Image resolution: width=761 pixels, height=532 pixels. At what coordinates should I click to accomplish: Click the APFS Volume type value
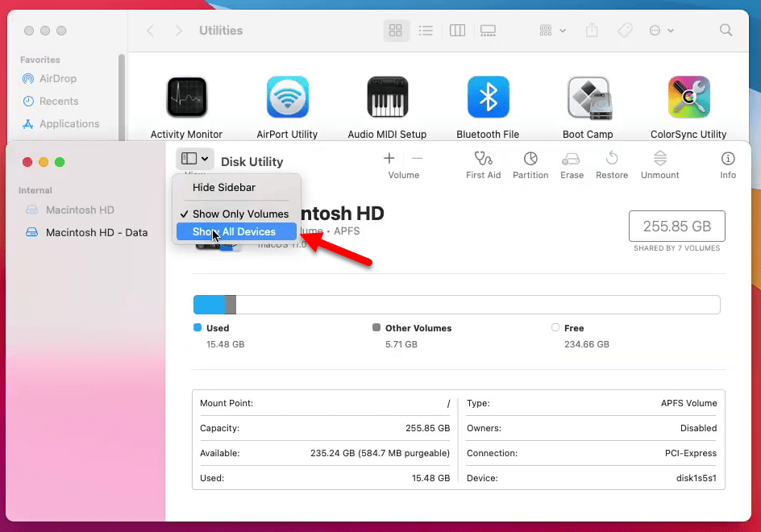click(x=688, y=403)
